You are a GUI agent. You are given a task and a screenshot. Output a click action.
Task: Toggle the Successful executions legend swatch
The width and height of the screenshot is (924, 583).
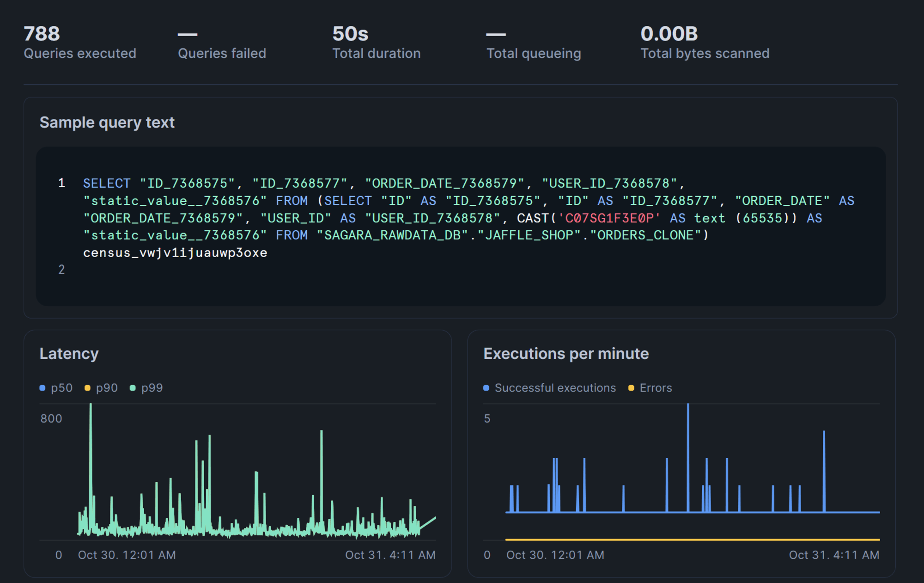[486, 388]
